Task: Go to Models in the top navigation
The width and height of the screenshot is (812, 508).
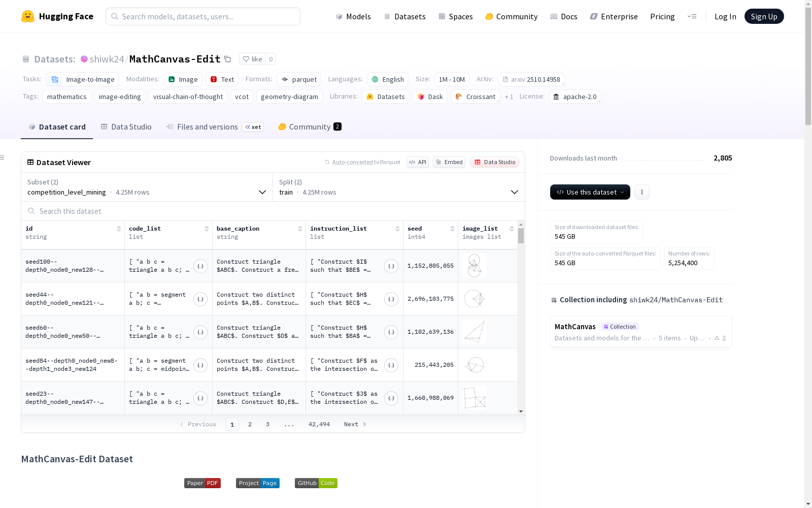Action: pos(353,16)
